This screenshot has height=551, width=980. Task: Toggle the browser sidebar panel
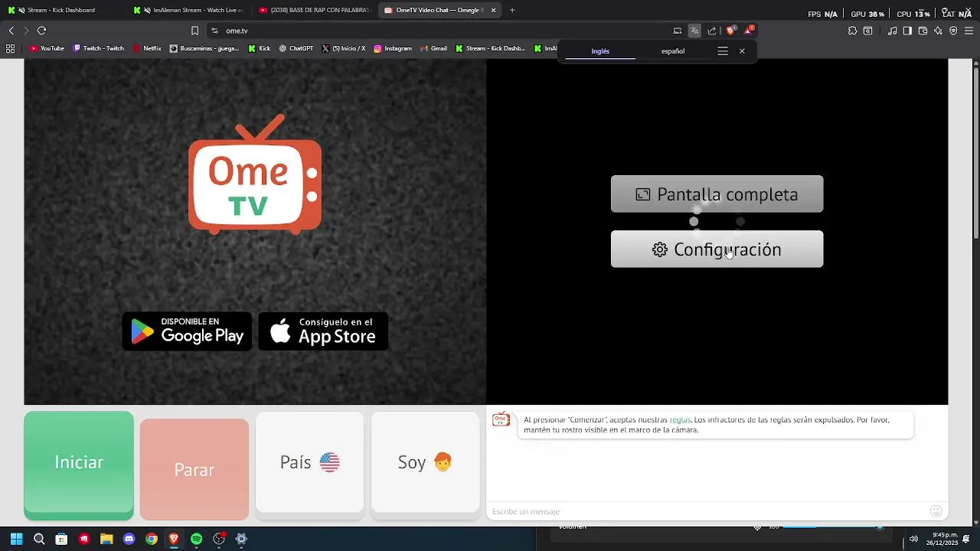[907, 31]
